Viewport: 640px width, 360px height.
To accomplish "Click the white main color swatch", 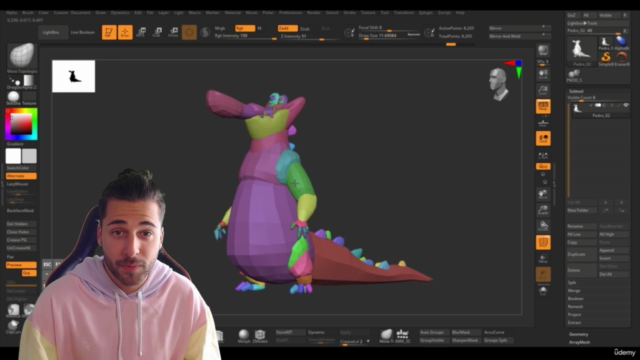I will click(x=13, y=156).
